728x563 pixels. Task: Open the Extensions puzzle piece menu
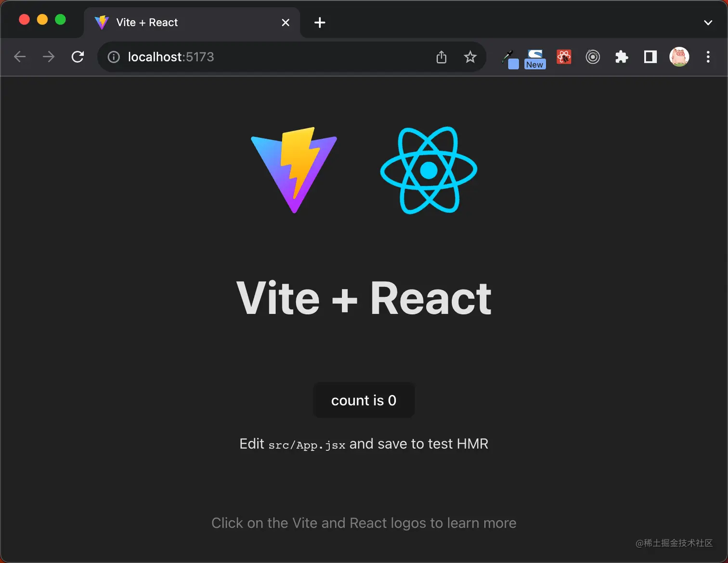point(622,57)
